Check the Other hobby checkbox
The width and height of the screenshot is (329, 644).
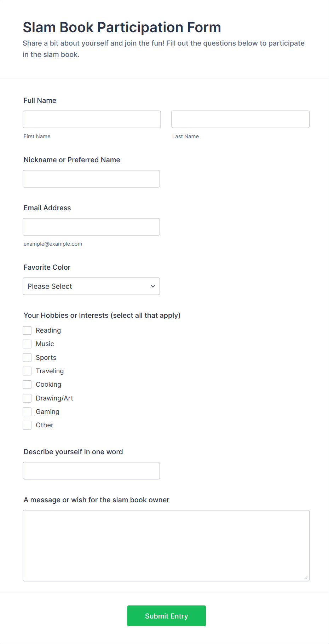pyautogui.click(x=27, y=425)
